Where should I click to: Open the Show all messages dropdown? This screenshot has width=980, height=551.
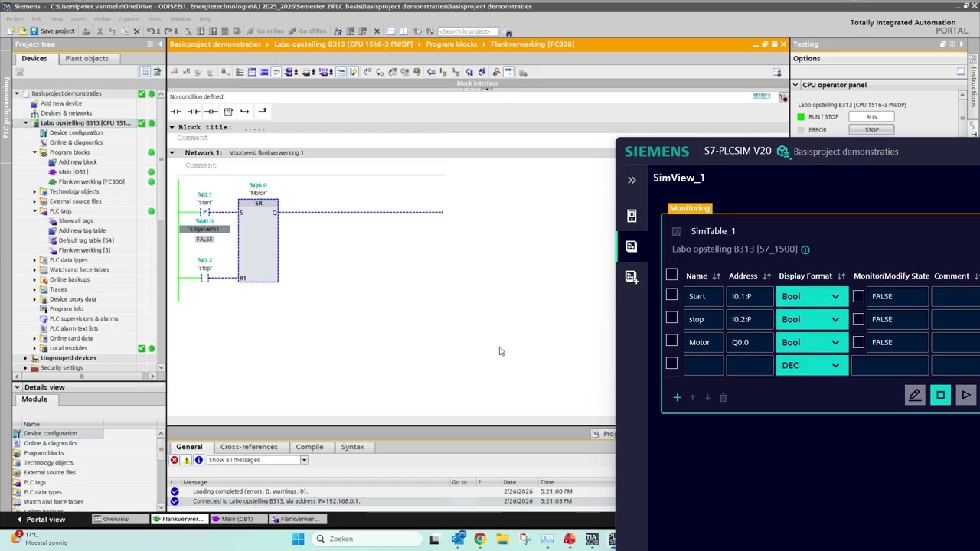[257, 460]
